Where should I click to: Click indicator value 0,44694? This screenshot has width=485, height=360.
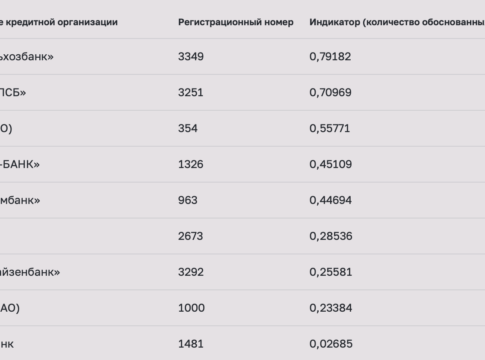tap(330, 201)
